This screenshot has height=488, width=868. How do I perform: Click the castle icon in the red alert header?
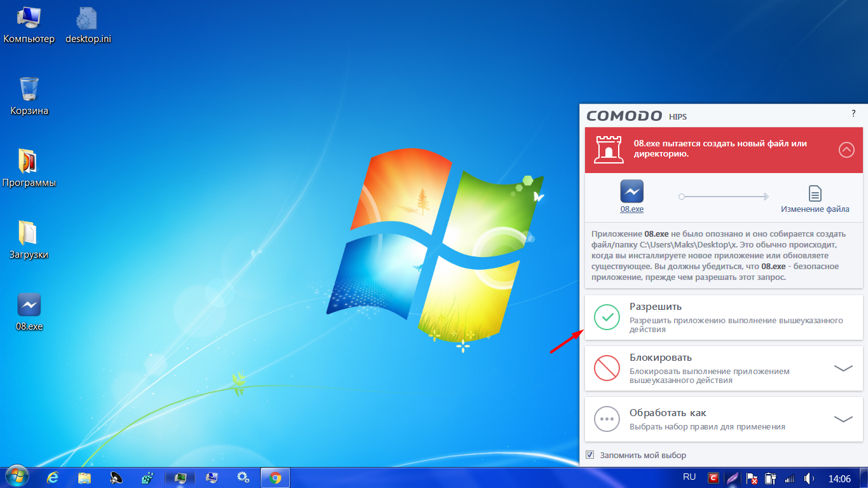pyautogui.click(x=609, y=149)
